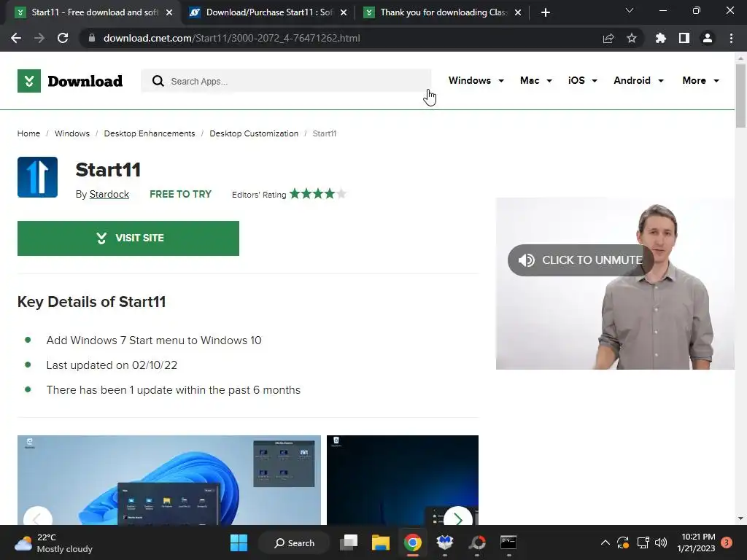Open the tab search chevron
The image size is (747, 560).
pos(630,10)
